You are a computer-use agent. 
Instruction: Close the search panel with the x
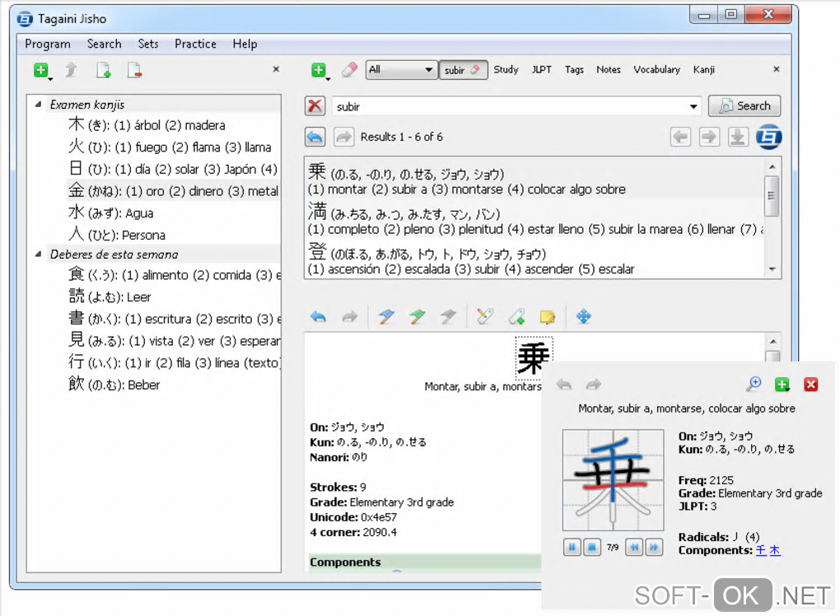[777, 69]
